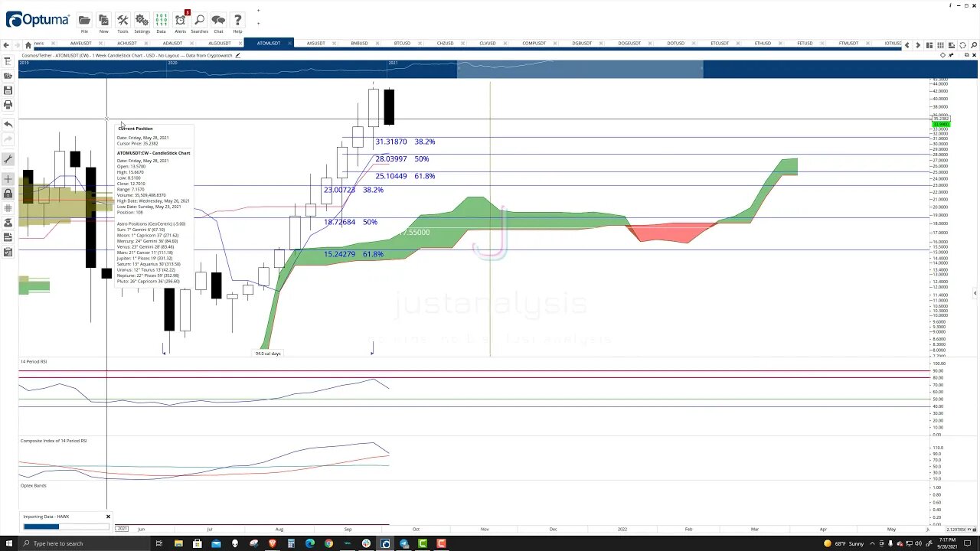Switch to the DOGEUSDT tab
This screenshot has height=551, width=980.
click(629, 44)
